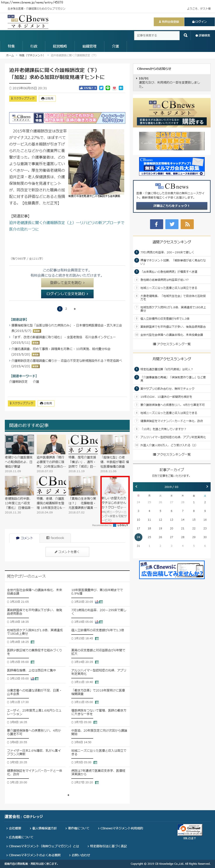Click the magnifier search icon

tap(185, 35)
